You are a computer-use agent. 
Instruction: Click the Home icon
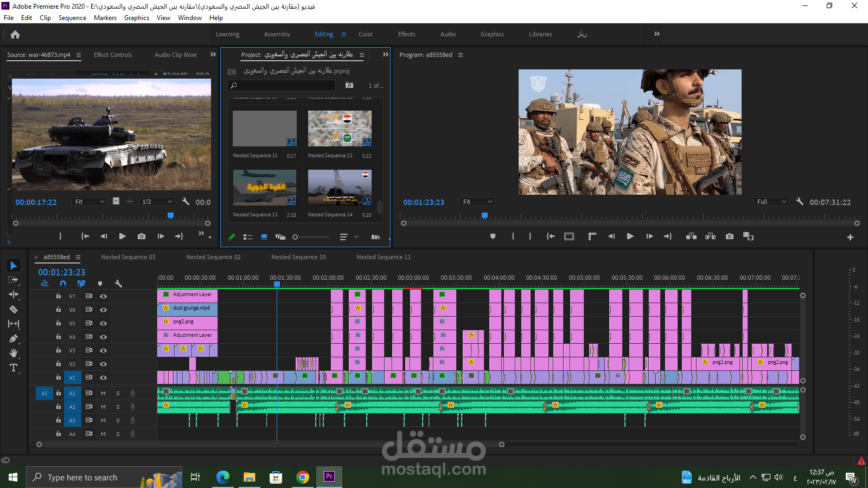coord(15,35)
